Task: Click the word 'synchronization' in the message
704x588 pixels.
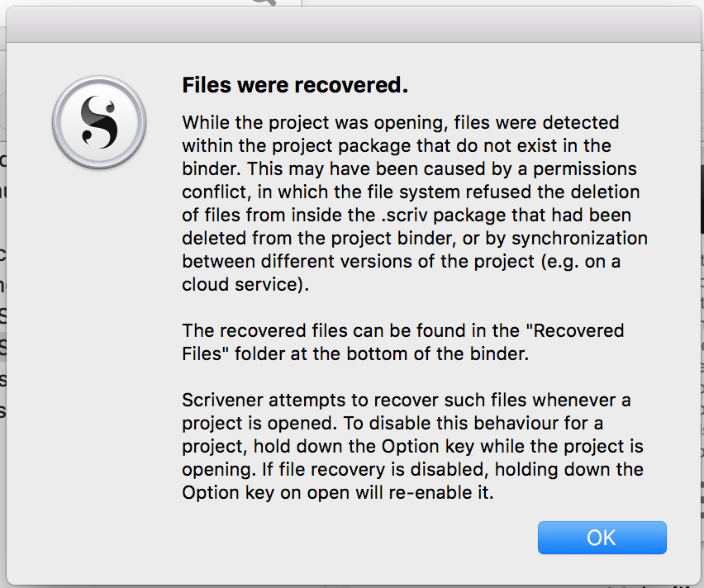Action: click(x=579, y=239)
